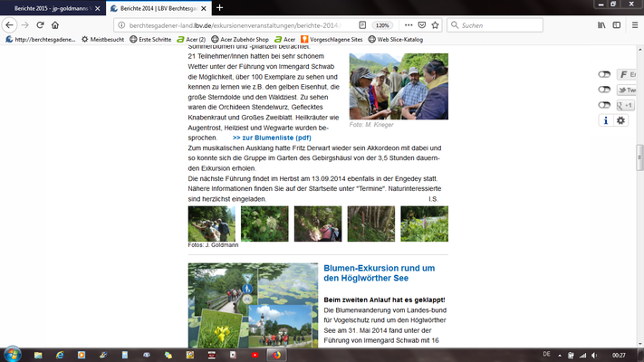Open the YouTube taskbar icon
Screen dimensions: 644x362
coord(255,355)
